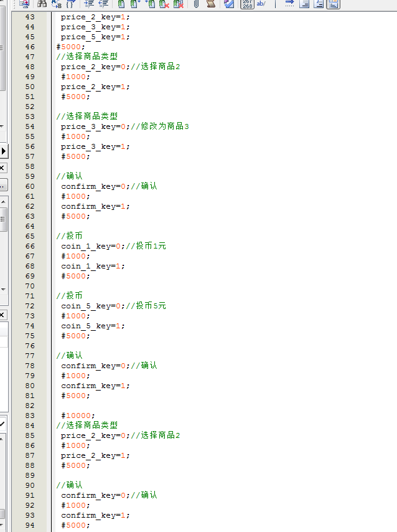Click the '//确认' comment on line 59

click(70, 176)
